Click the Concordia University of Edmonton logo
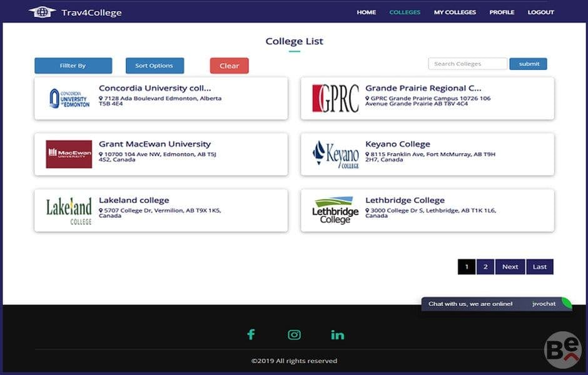Image resolution: width=588 pixels, height=375 pixels. pyautogui.click(x=70, y=99)
